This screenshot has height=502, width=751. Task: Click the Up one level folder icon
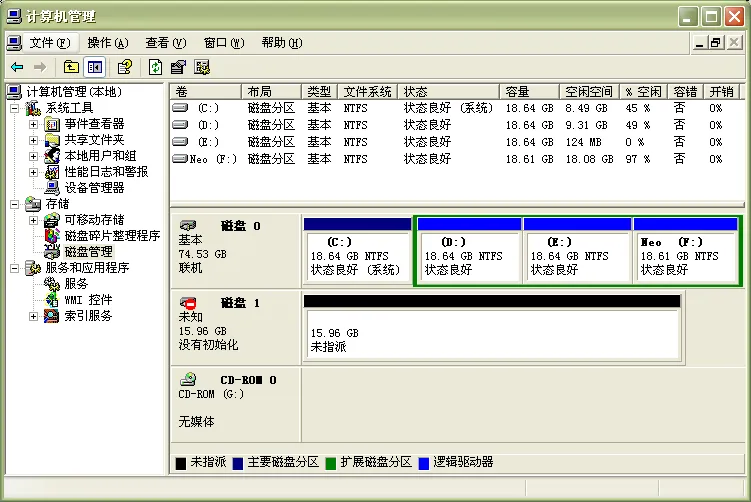point(71,67)
